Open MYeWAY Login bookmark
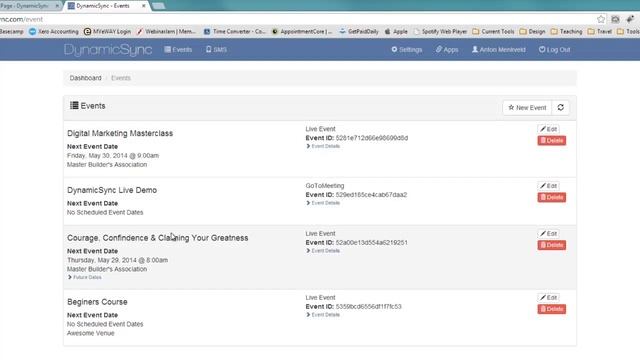The width and height of the screenshot is (640, 360). 107,31
